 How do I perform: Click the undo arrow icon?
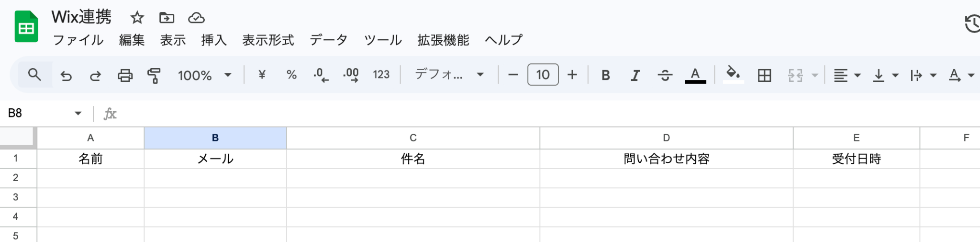(66, 75)
